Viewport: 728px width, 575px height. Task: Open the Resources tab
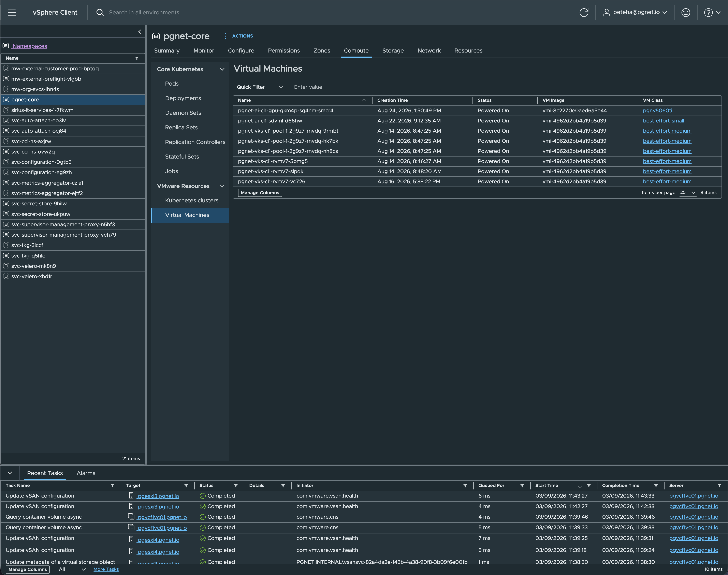(x=468, y=50)
